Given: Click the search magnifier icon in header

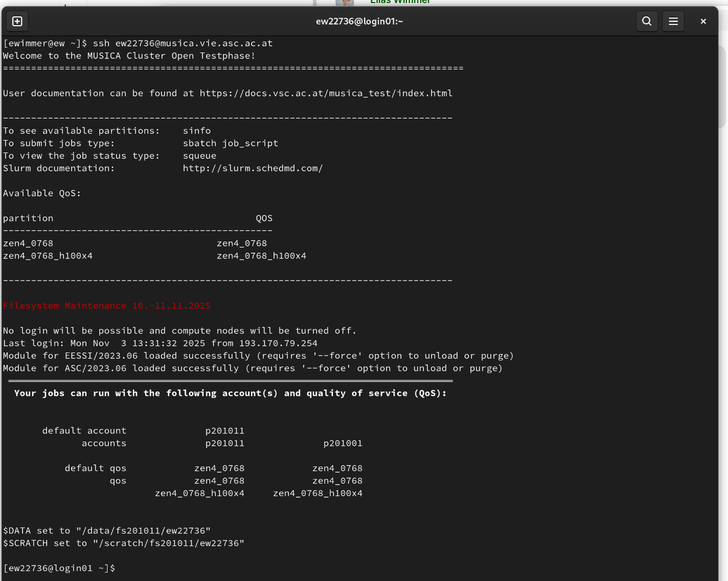Looking at the screenshot, I should (646, 21).
